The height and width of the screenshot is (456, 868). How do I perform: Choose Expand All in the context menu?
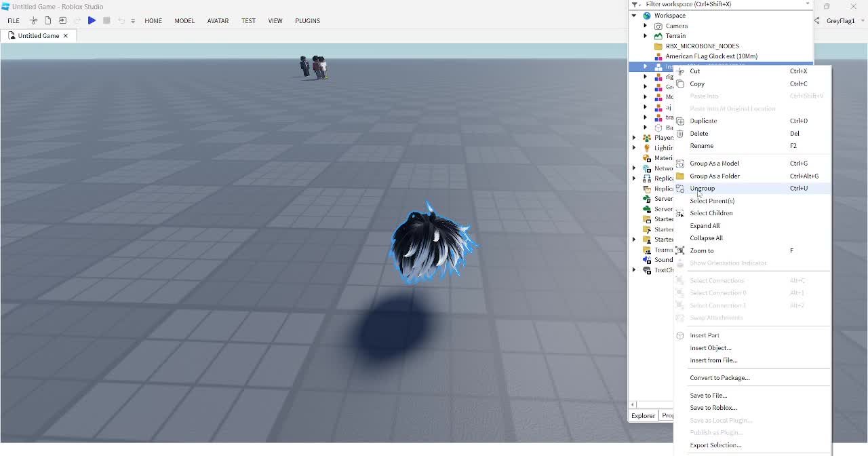click(752, 226)
